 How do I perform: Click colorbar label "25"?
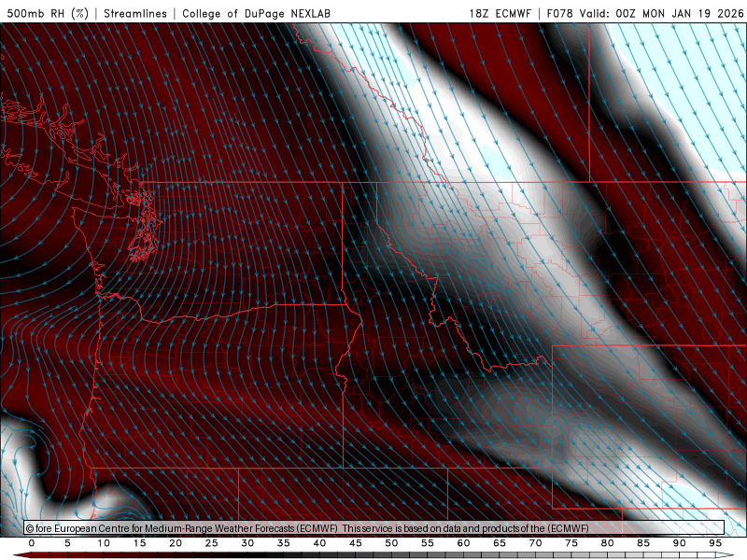[211, 543]
